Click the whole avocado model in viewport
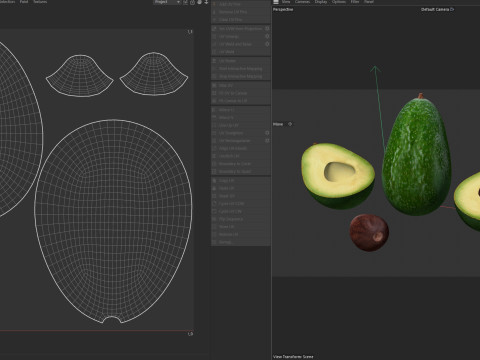 pyautogui.click(x=417, y=157)
